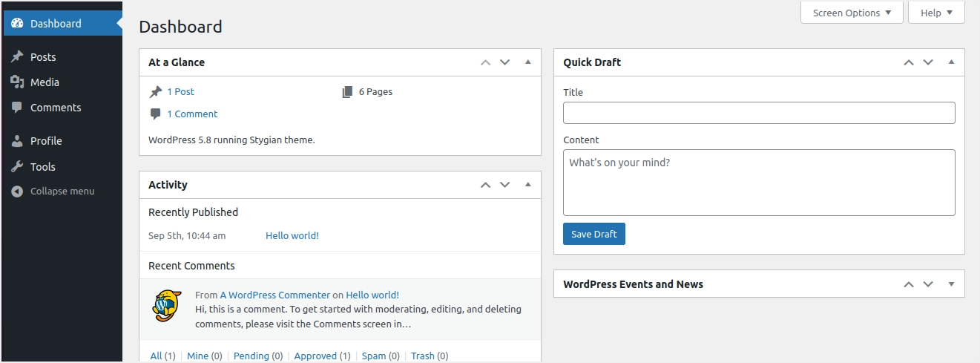980x363 pixels.
Task: Select the Profile user icon
Action: pos(17,141)
